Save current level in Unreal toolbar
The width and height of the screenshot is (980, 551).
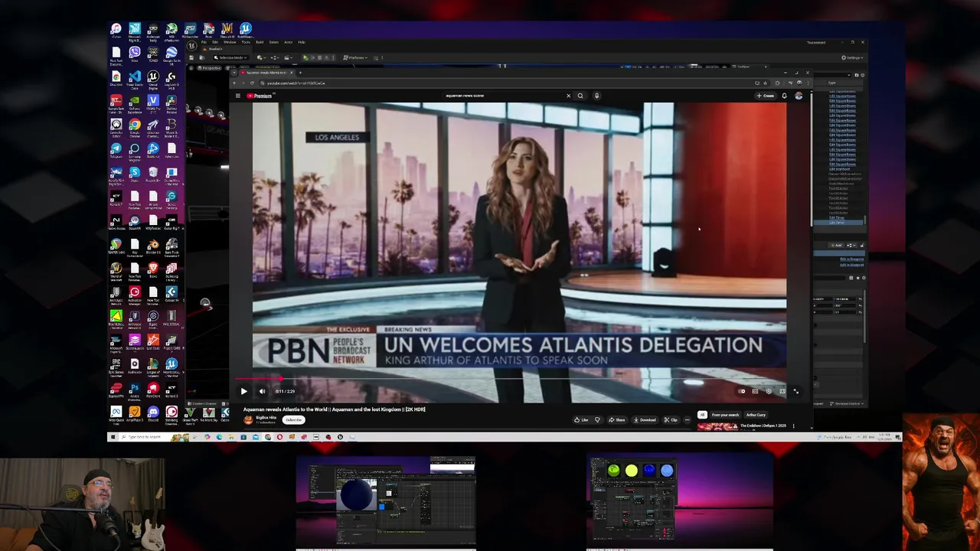coord(191,57)
